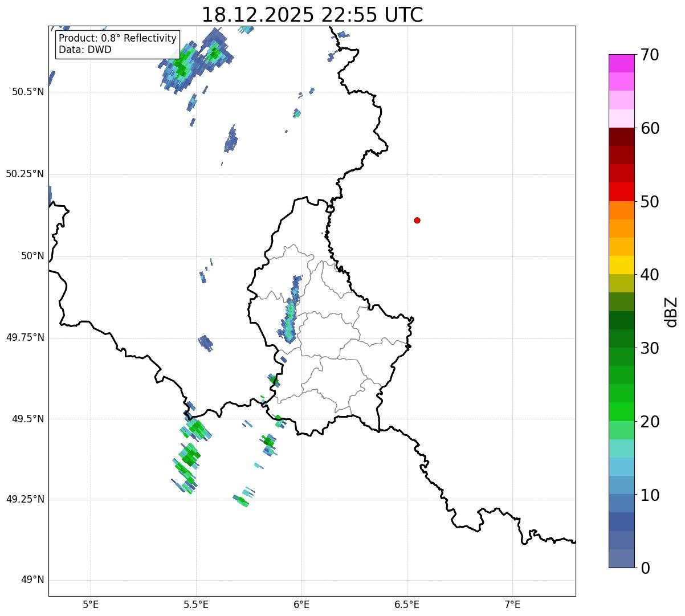This screenshot has width=685, height=616.
Task: Click the 49.25°N latitude label
Action: [x=25, y=499]
